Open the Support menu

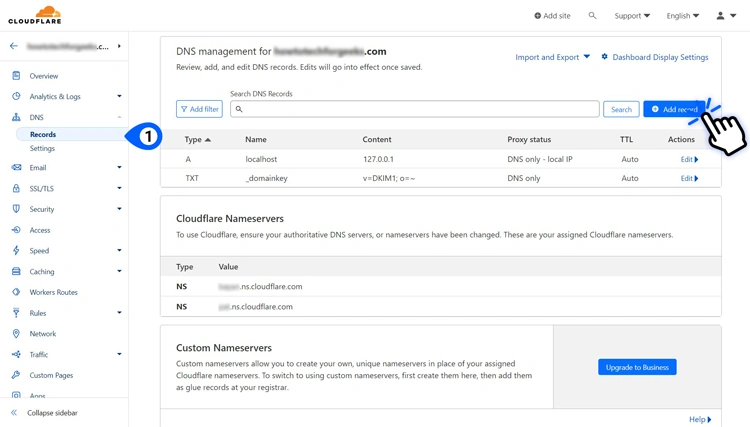click(x=632, y=16)
